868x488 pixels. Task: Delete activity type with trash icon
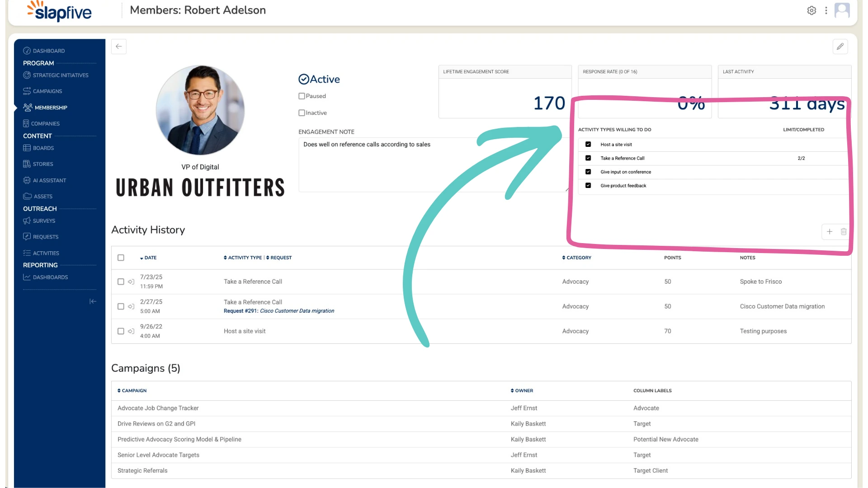point(844,232)
